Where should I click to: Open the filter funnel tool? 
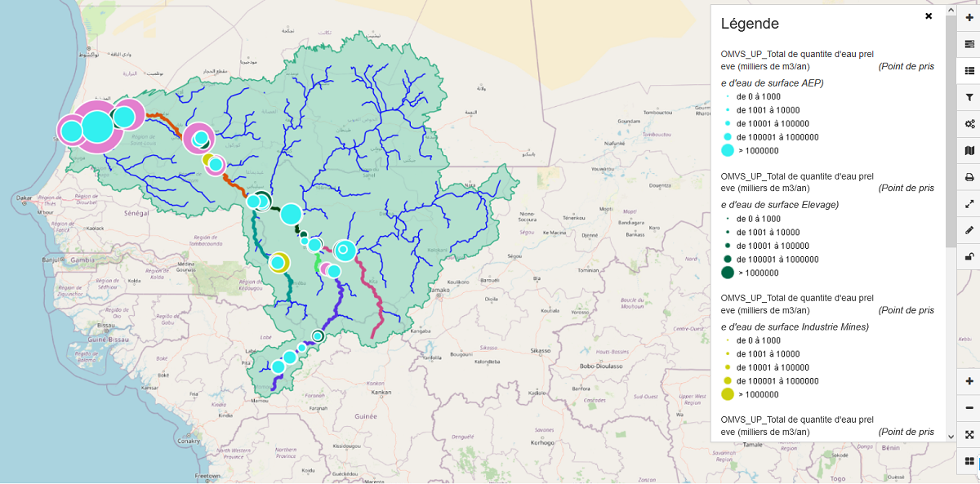[969, 97]
